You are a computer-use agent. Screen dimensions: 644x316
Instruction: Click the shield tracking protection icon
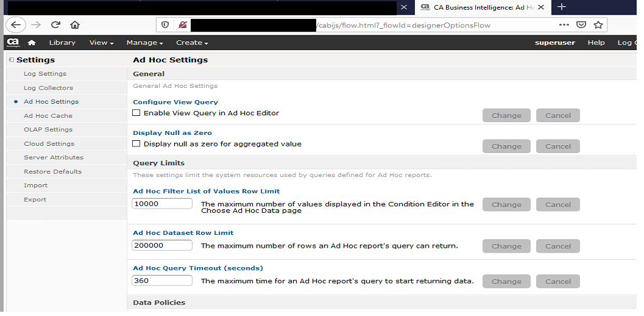[165, 25]
